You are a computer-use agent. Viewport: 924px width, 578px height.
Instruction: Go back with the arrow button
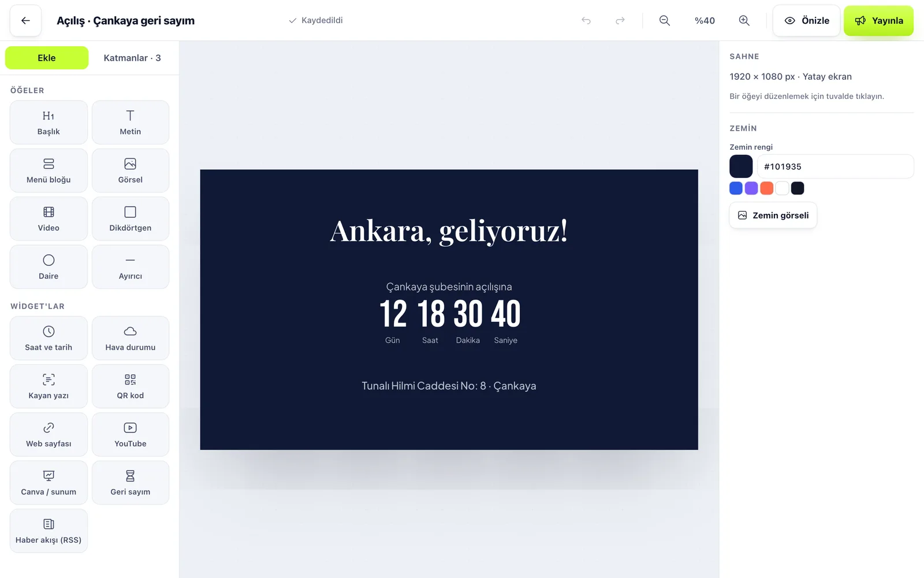tap(25, 21)
